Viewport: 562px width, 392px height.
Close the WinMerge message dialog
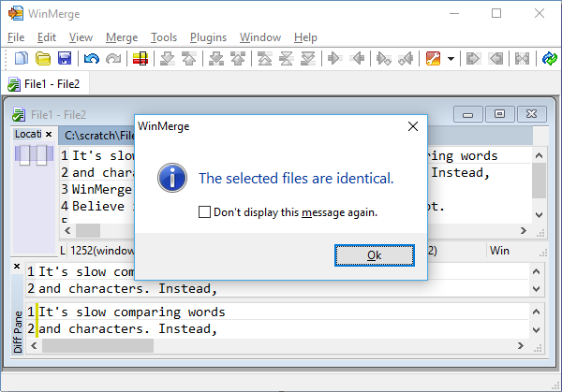click(412, 125)
